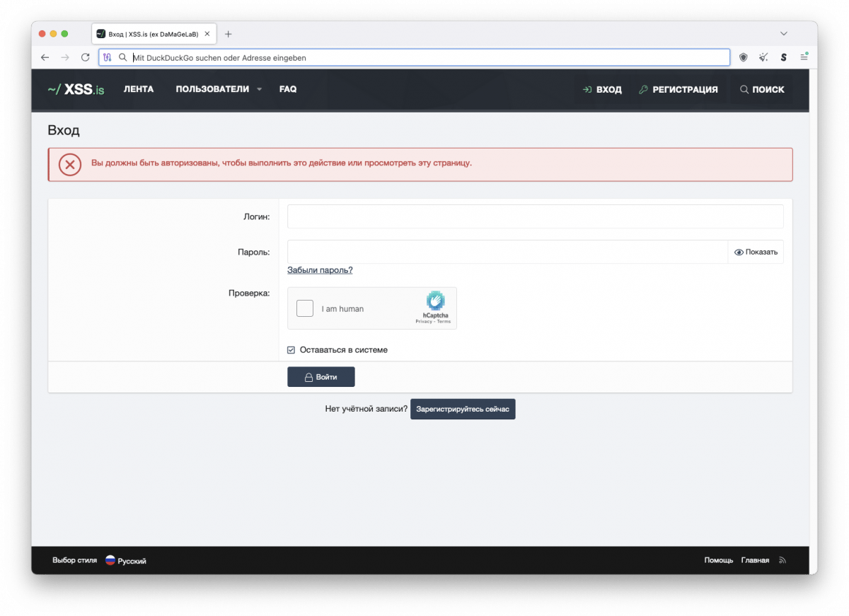Click the "Зарегистрируйтесь сейчас" button
Image resolution: width=849 pixels, height=616 pixels.
click(x=463, y=409)
